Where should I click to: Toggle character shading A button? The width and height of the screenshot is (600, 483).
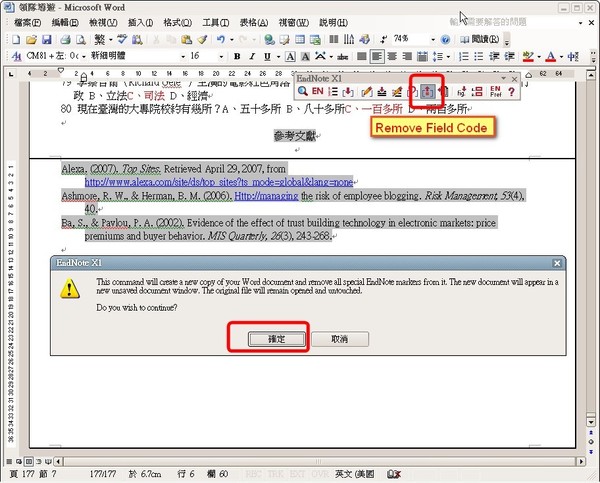point(305,56)
